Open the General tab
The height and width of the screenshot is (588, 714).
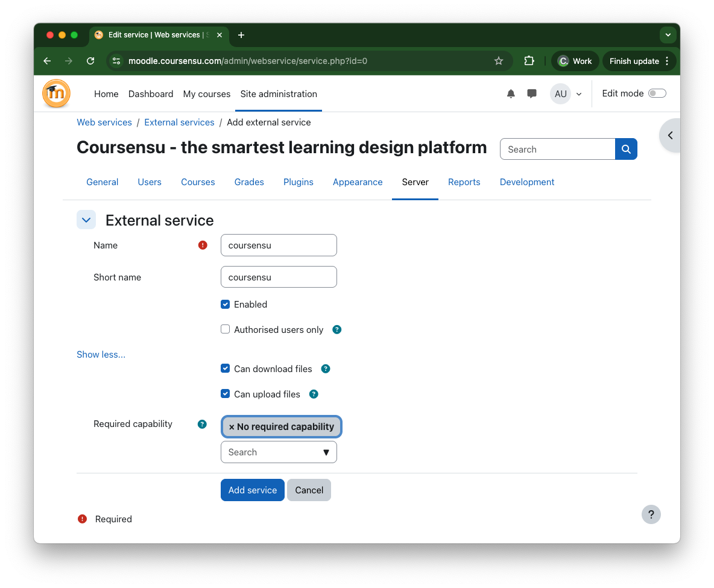(102, 182)
